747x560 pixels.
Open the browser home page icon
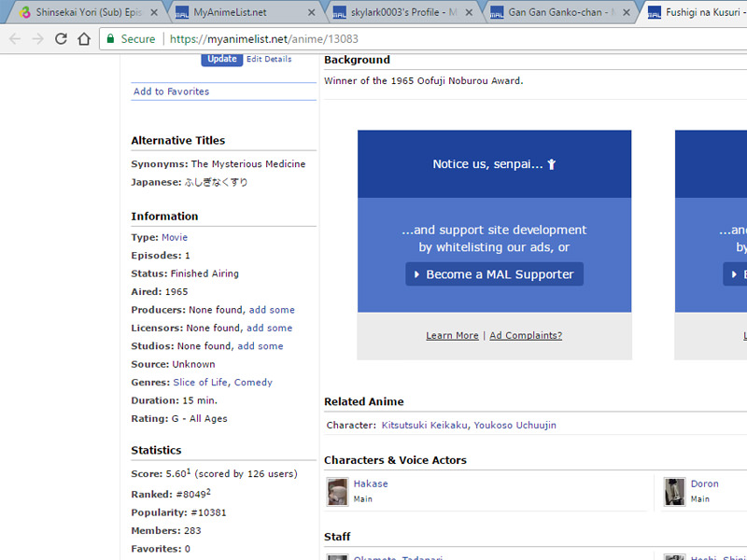click(84, 38)
